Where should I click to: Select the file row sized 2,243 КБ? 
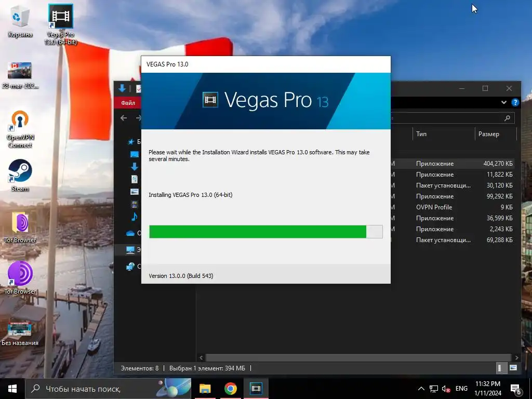[453, 229]
